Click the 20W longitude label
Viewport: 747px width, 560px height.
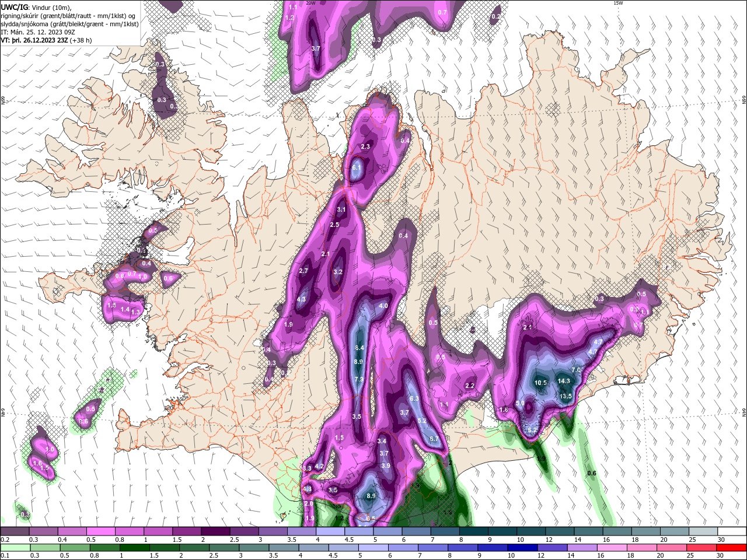click(x=310, y=3)
